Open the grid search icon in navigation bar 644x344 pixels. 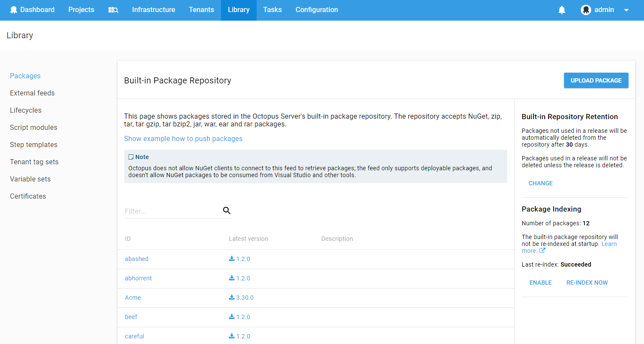[113, 9]
